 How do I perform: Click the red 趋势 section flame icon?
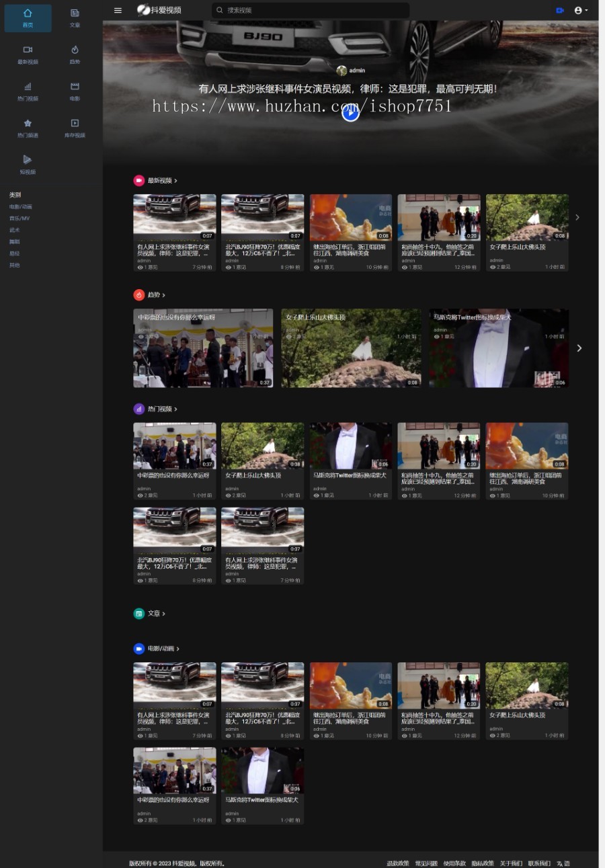pyautogui.click(x=138, y=294)
